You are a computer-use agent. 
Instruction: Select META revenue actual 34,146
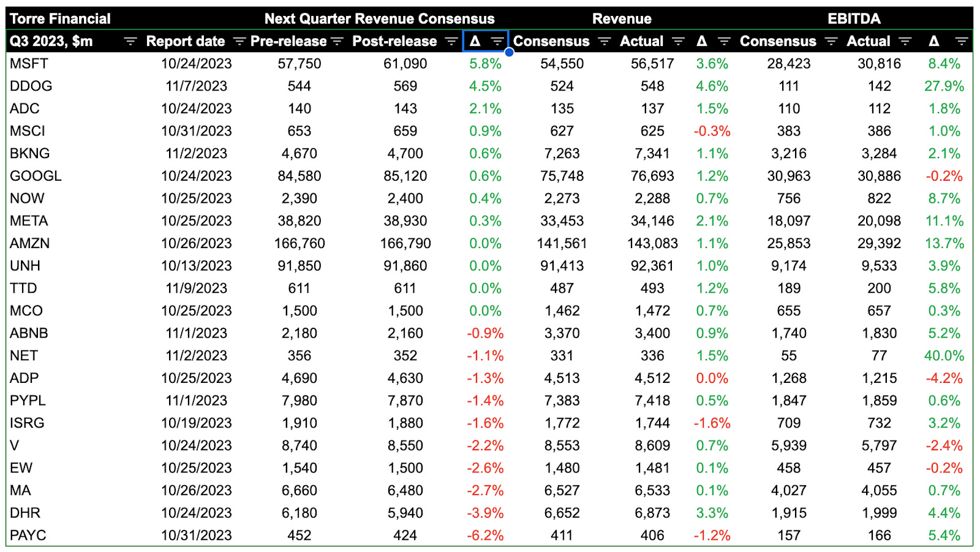click(x=652, y=221)
